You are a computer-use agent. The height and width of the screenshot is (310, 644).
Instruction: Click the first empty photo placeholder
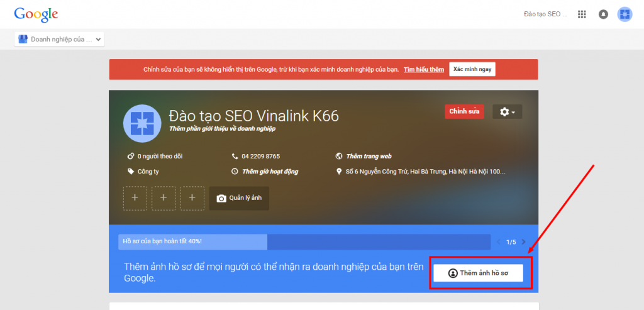[135, 198]
